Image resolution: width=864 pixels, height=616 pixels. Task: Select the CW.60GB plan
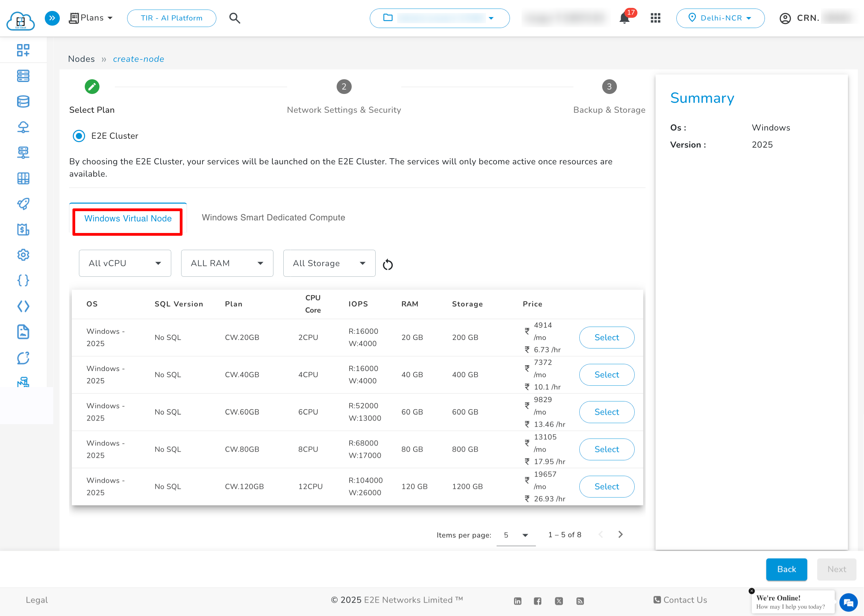[606, 412]
